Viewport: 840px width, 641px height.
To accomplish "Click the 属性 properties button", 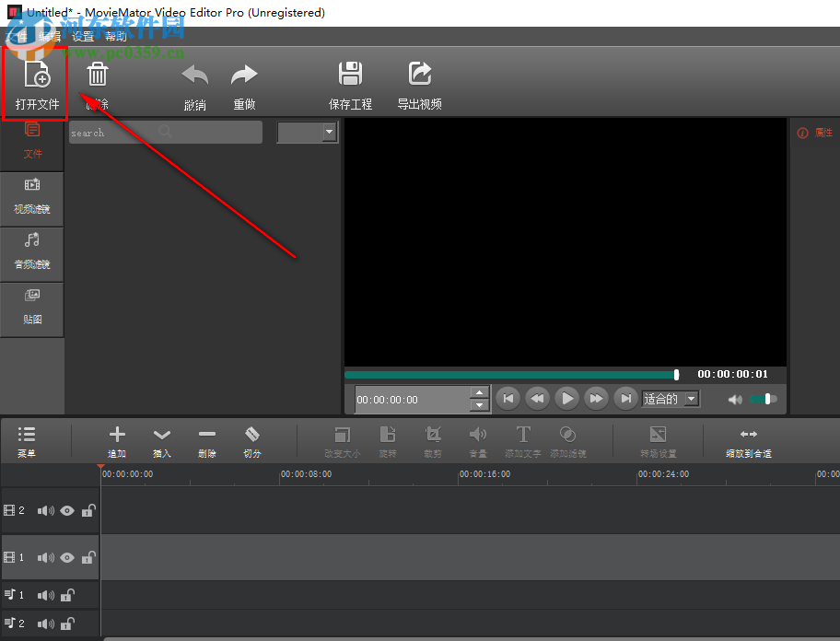I will 815,132.
